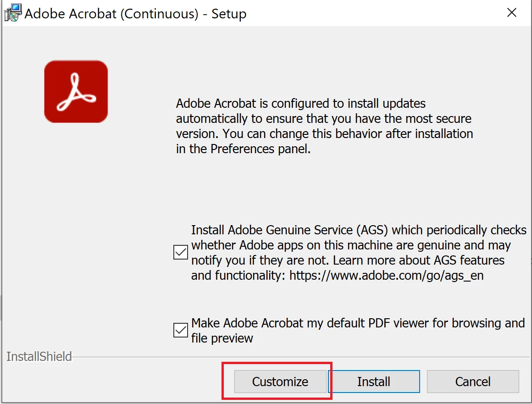Click the horizontal separator line beside InstallShield

300,357
